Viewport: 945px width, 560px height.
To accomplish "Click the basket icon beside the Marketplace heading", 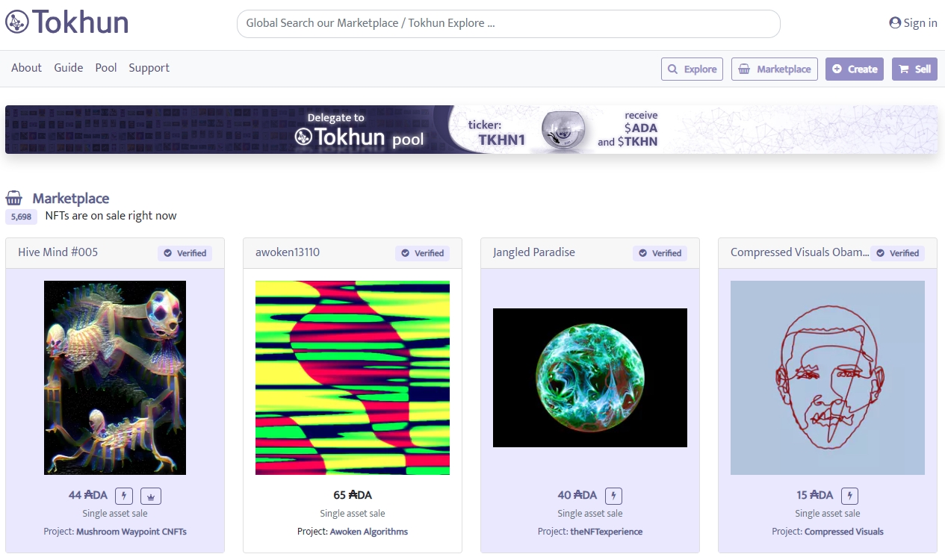I will 13,197.
